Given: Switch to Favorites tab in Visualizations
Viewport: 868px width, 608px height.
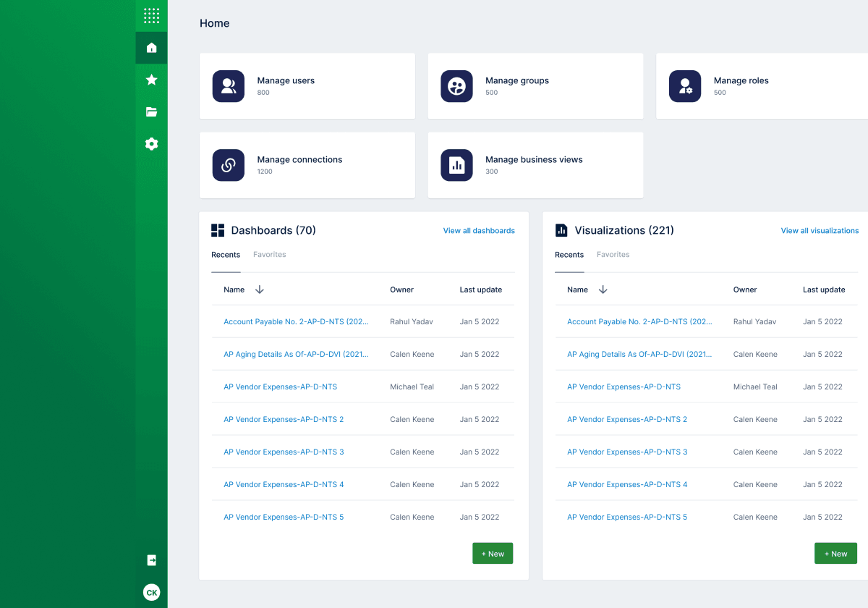Looking at the screenshot, I should point(613,255).
